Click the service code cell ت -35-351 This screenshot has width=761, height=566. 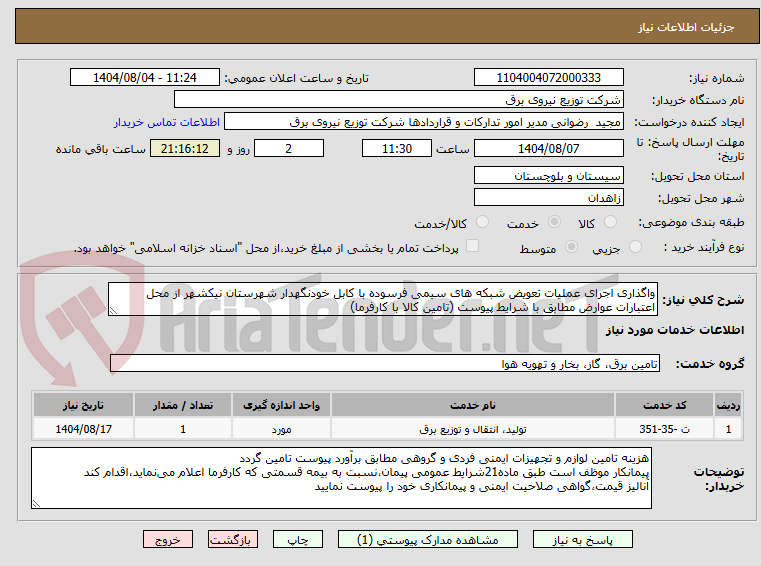pyautogui.click(x=664, y=429)
